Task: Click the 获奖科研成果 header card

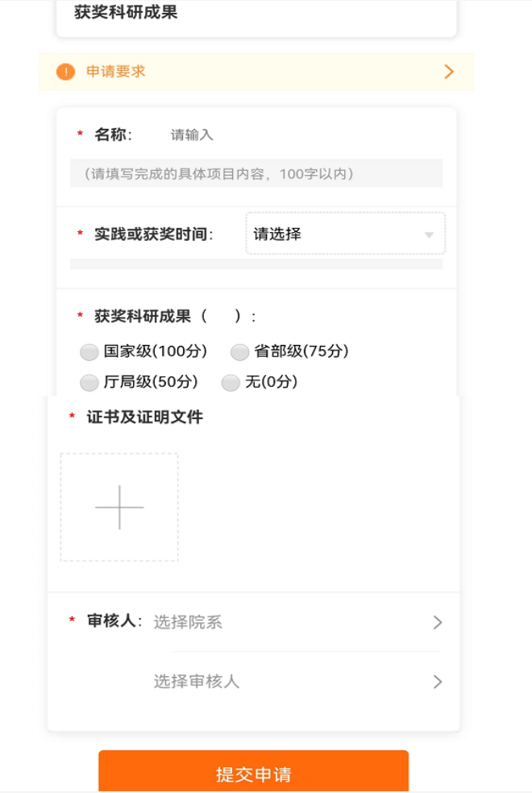Action: 256,18
